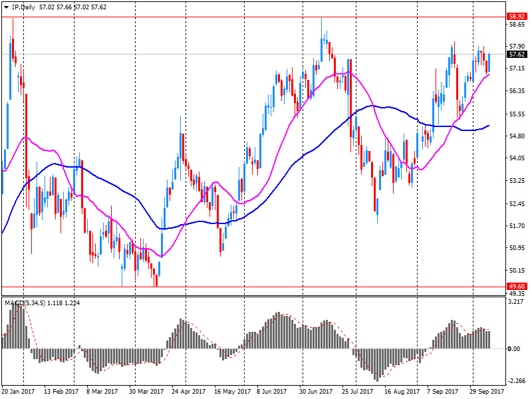Open the chart menu arrow beside IP,Daily
The image size is (532, 399).
(x=6, y=7)
